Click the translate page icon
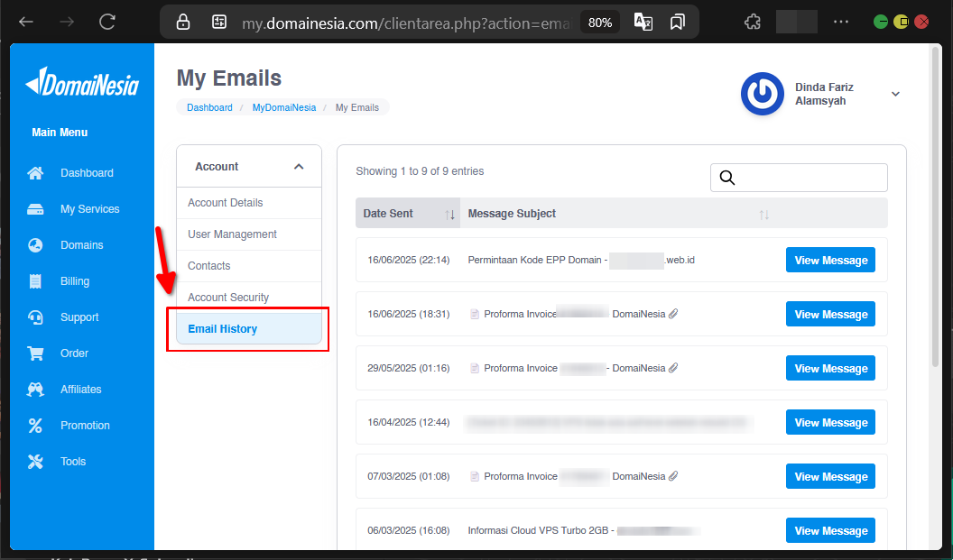 [x=643, y=23]
